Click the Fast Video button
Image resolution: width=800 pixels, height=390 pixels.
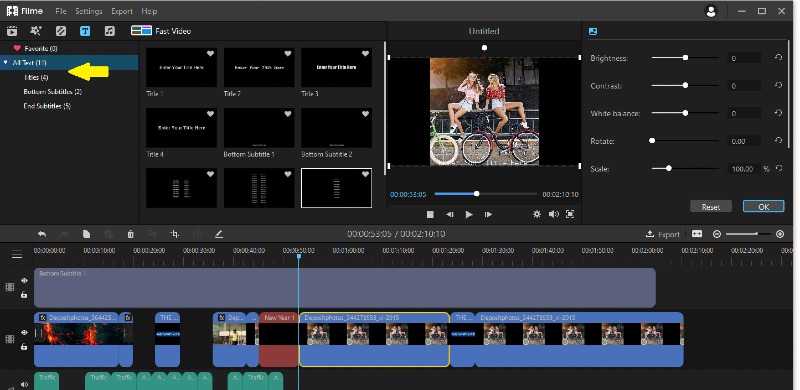coord(161,31)
